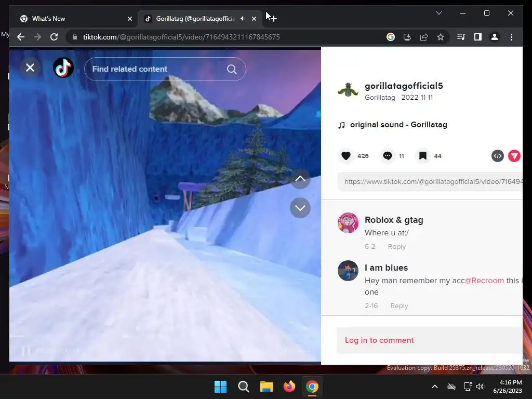The image size is (532, 399).
Task: Click the embed code icon
Action: tap(498, 156)
